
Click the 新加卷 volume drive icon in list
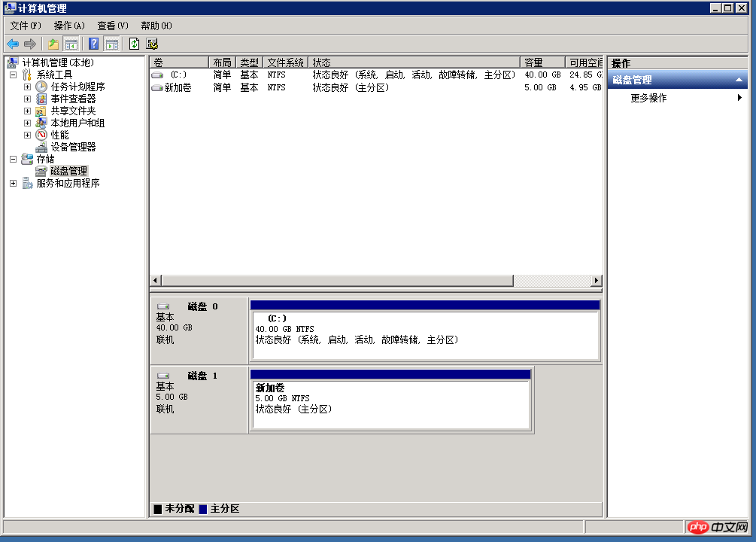coord(157,88)
